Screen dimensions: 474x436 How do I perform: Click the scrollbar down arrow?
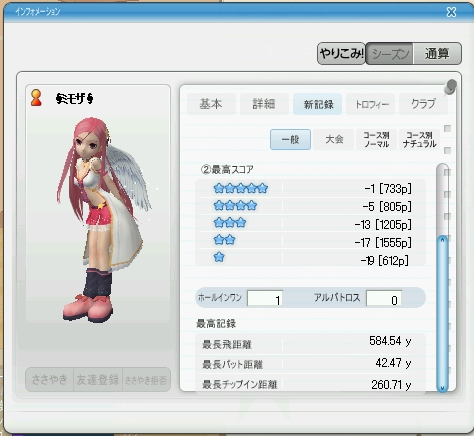tap(443, 388)
